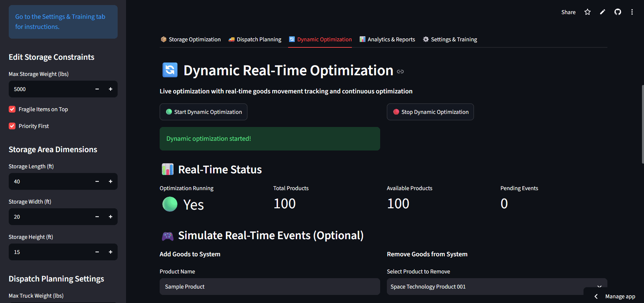The image size is (644, 303).
Task: Click the pencil edit icon
Action: 603,12
